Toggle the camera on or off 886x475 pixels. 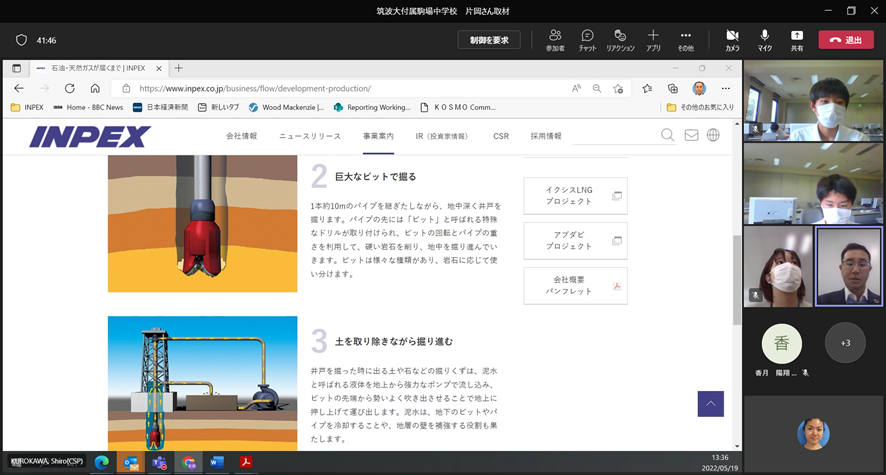[732, 40]
